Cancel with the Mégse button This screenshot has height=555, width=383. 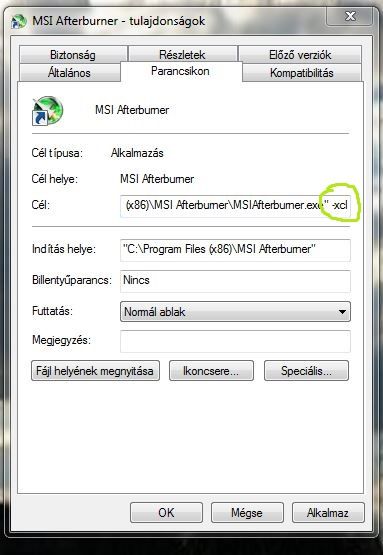[x=247, y=513]
